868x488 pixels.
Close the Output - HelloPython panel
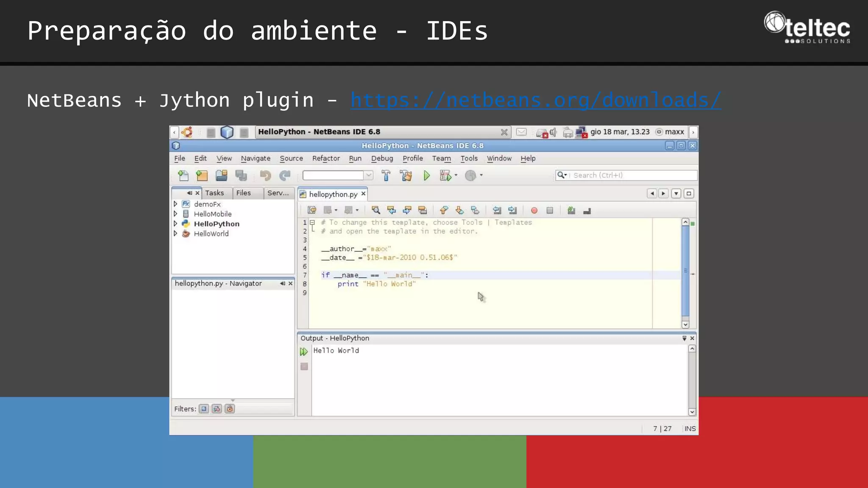(692, 338)
